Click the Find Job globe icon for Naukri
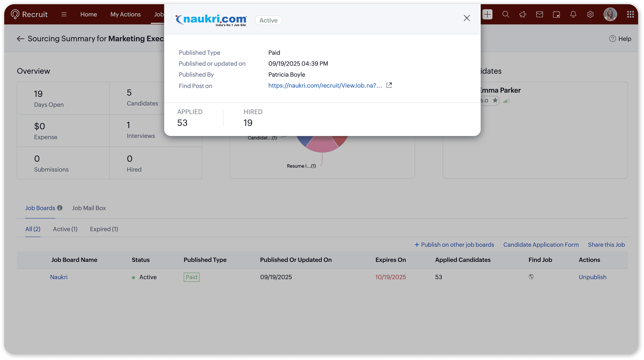 click(x=531, y=276)
